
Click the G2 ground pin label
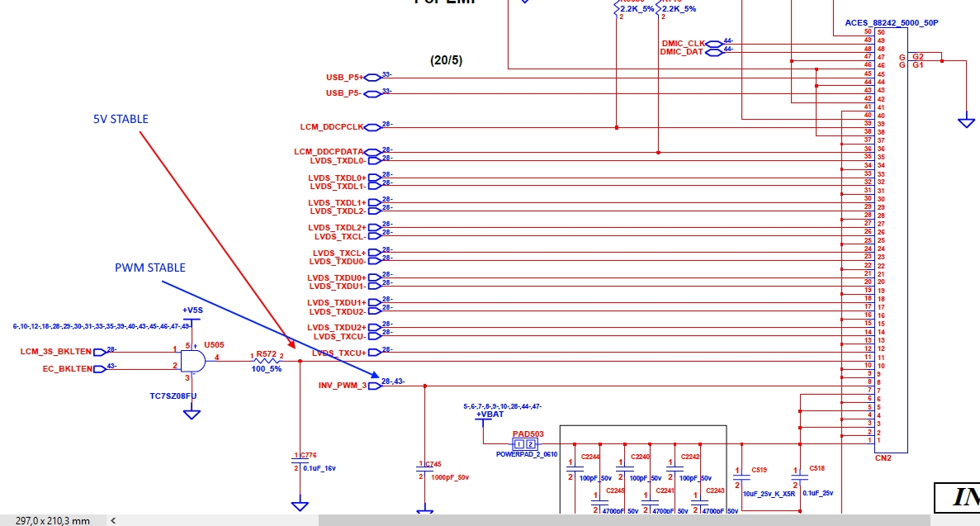click(x=918, y=57)
